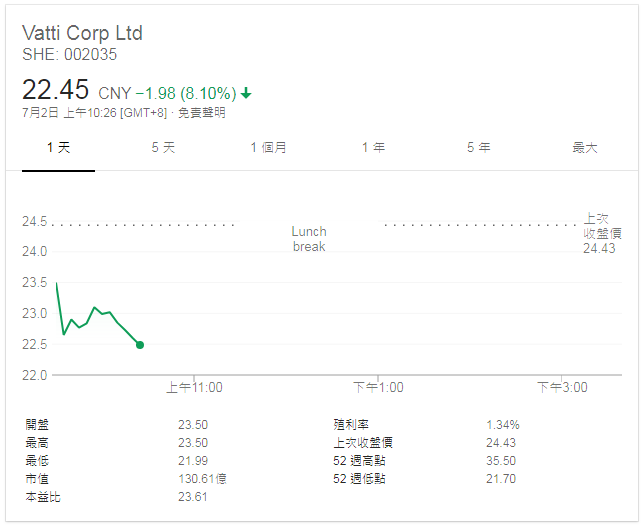Click the 上次收盤價 24.43 chart label
Screen dimensions: 643x527
tap(603, 233)
